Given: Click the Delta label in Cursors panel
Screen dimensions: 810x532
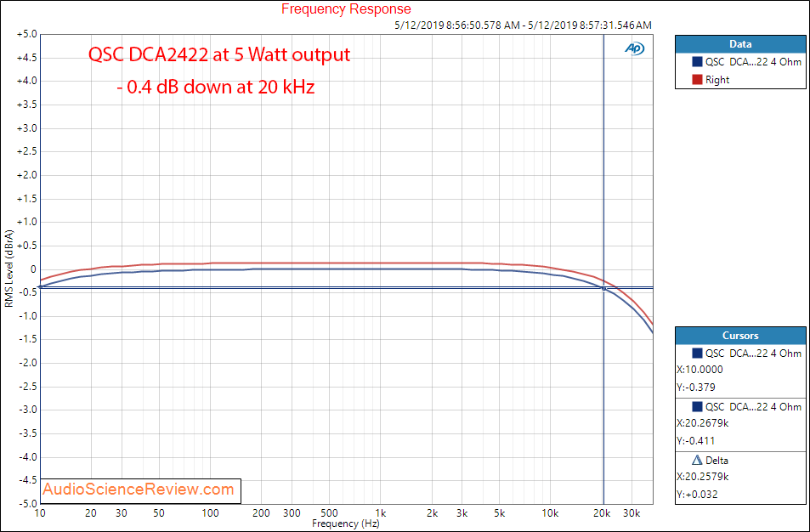Looking at the screenshot, I should tap(717, 460).
